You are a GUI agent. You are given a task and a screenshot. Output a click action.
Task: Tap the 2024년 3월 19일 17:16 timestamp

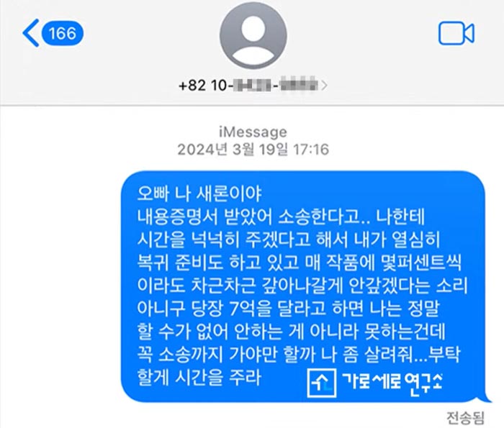coord(253,150)
